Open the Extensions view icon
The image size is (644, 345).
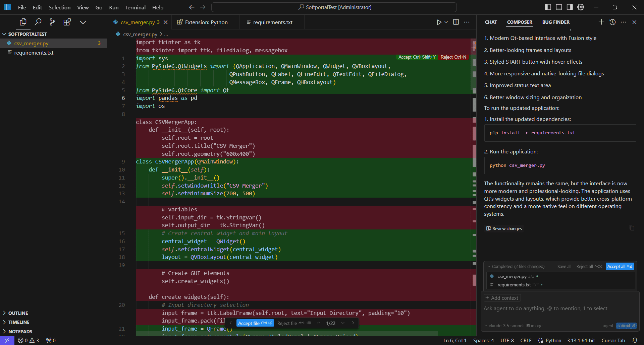pyautogui.click(x=67, y=22)
